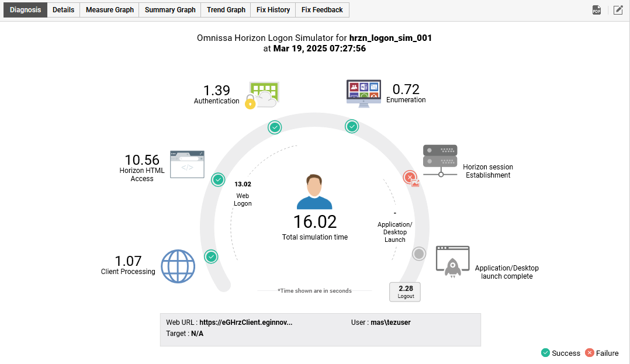Click the user avatar in center
The height and width of the screenshot is (364, 630).
point(314,192)
